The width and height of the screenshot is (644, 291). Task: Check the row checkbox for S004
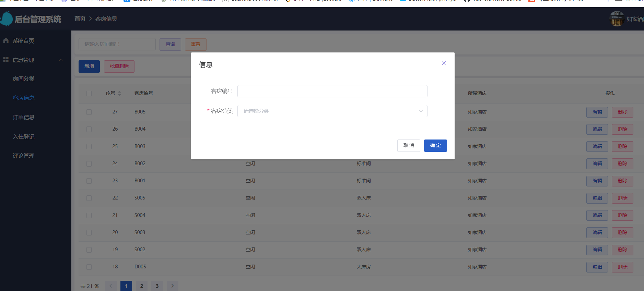coord(89,215)
